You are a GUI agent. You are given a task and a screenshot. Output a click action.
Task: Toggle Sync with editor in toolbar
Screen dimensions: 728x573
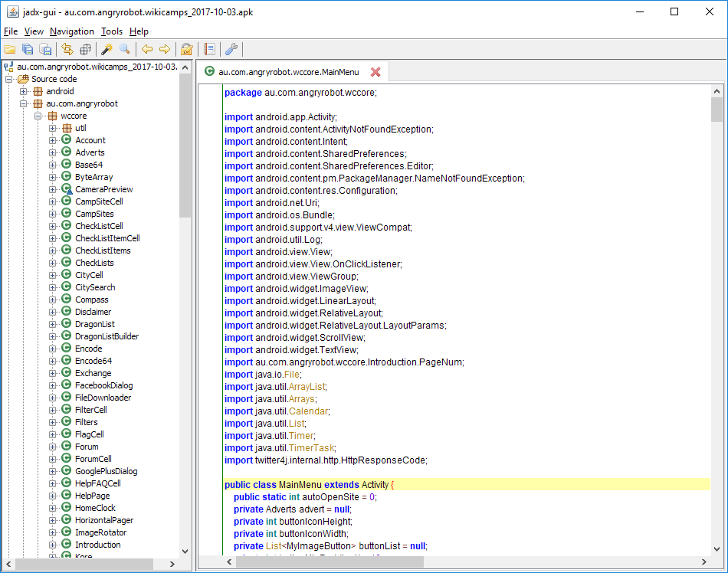click(x=67, y=49)
